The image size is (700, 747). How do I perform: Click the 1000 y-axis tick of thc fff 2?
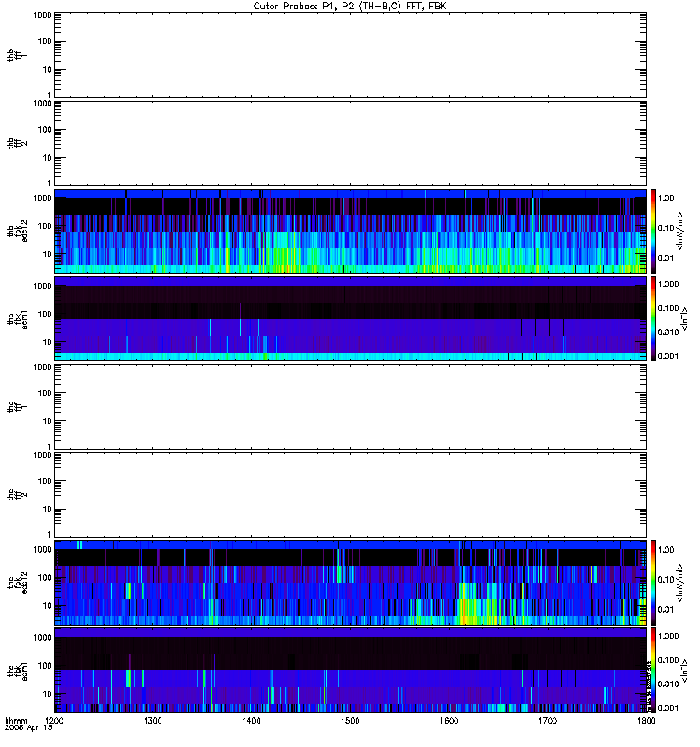pyautogui.click(x=42, y=455)
